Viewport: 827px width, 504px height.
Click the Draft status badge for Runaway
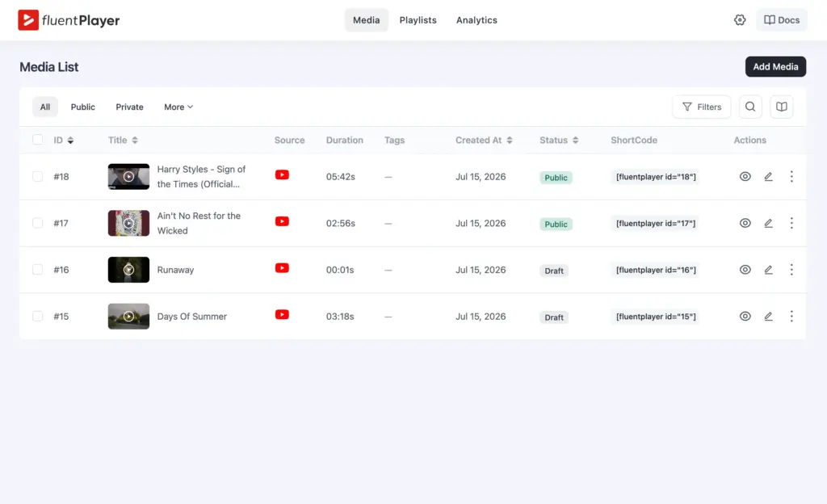[x=554, y=271]
